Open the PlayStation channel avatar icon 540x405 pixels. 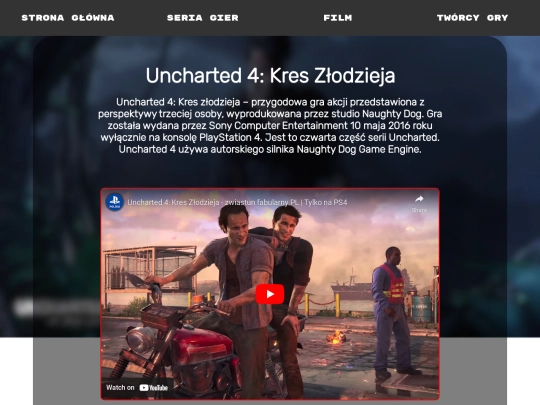pyautogui.click(x=115, y=202)
